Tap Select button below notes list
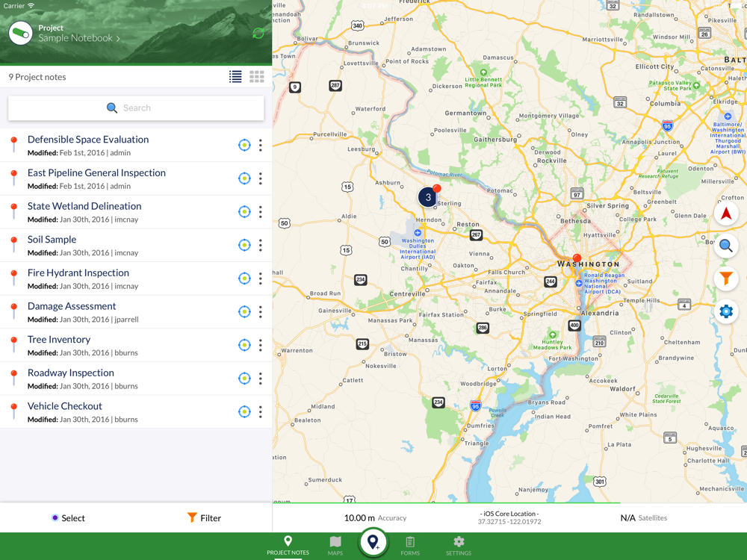Screen dimensions: 747x560 pos(68,518)
